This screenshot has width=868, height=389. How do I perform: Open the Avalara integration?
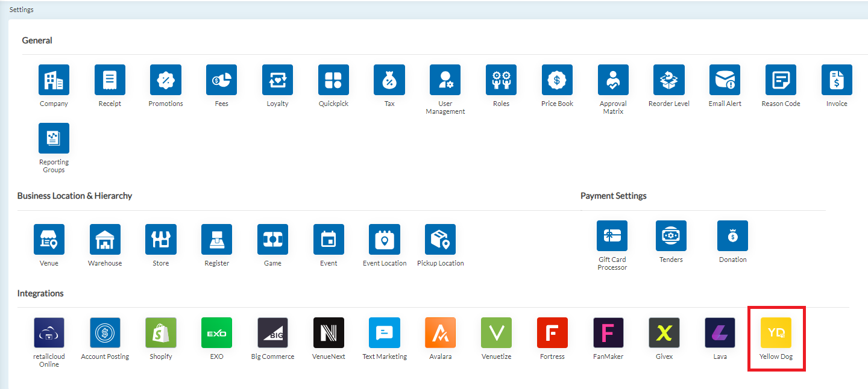click(x=440, y=332)
